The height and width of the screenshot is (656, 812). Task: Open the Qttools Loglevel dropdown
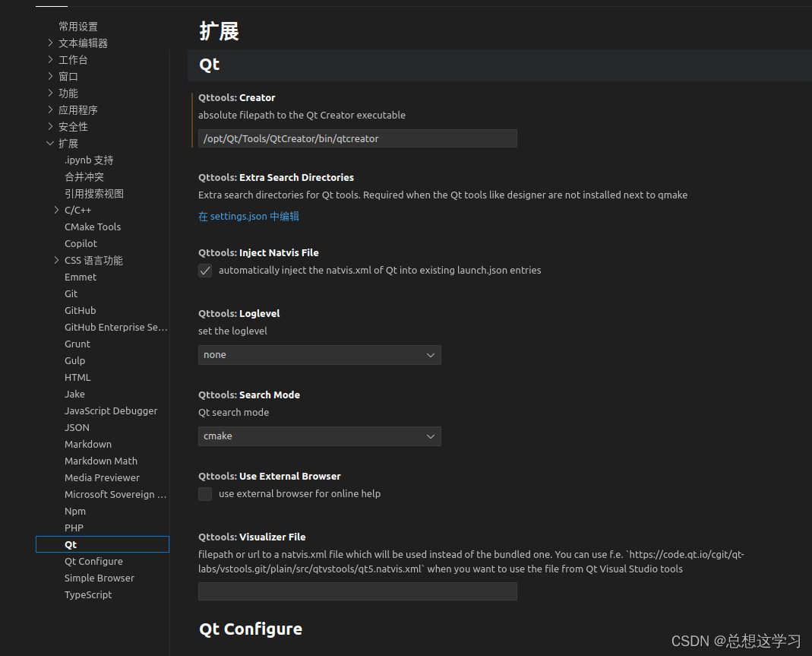[x=319, y=355]
